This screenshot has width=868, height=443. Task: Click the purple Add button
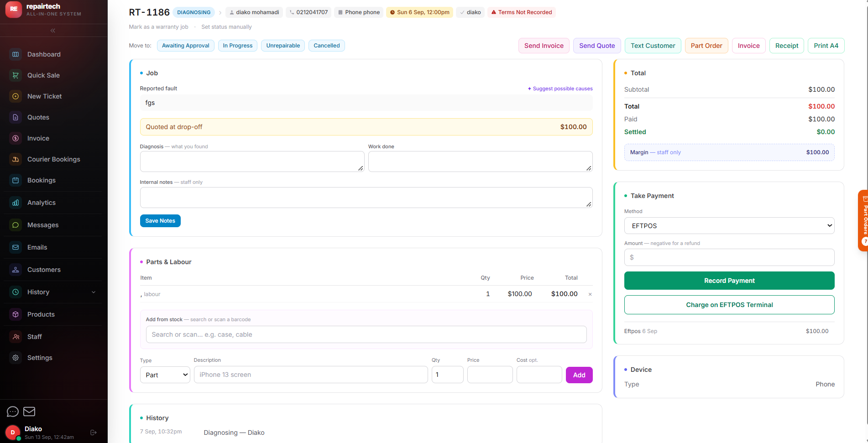point(579,375)
